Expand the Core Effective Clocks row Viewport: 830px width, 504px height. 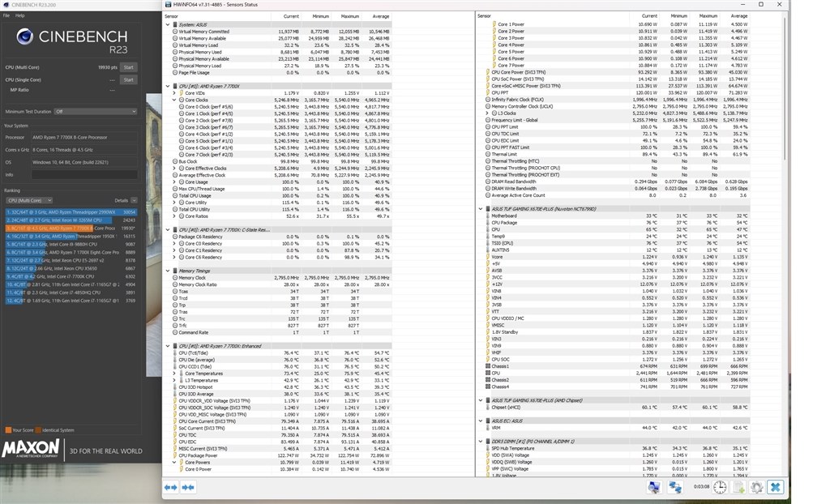click(174, 169)
